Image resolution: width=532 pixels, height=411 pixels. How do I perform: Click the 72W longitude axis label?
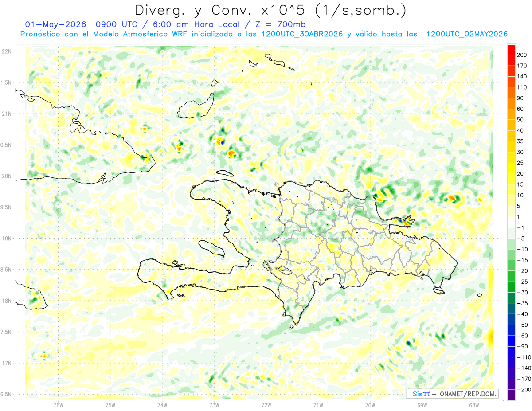266,404
